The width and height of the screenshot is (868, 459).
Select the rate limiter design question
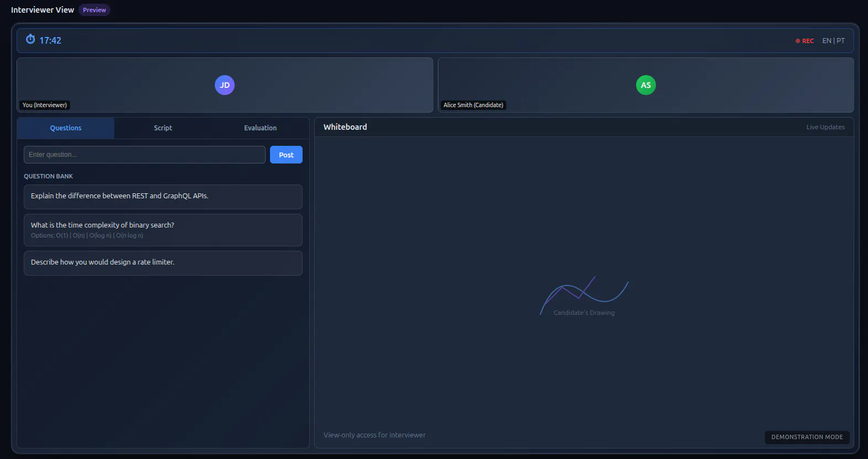tap(163, 263)
